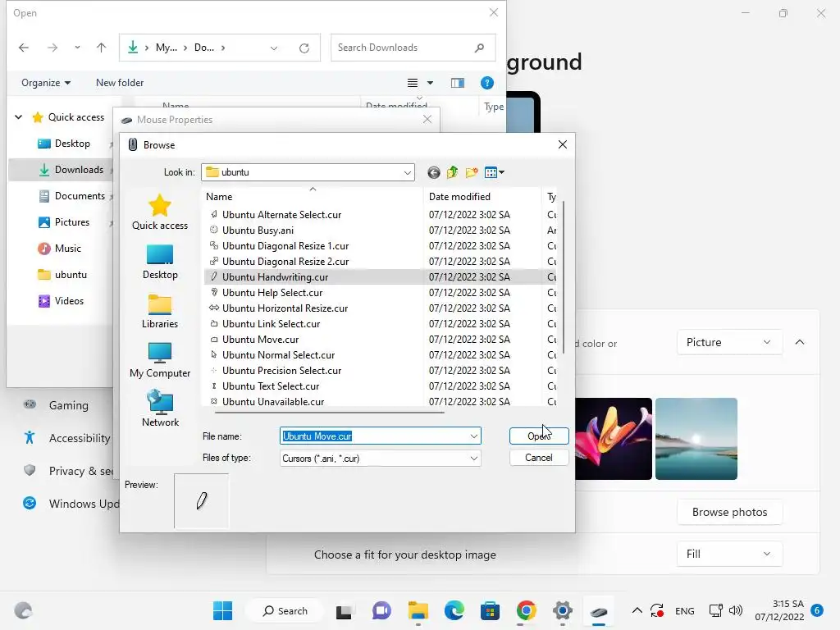
Task: Click Cancel in Browse dialog
Action: (538, 458)
